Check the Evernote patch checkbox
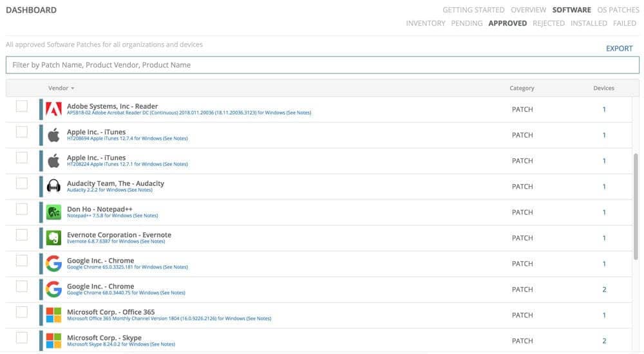The width and height of the screenshot is (644, 354). pyautogui.click(x=22, y=235)
